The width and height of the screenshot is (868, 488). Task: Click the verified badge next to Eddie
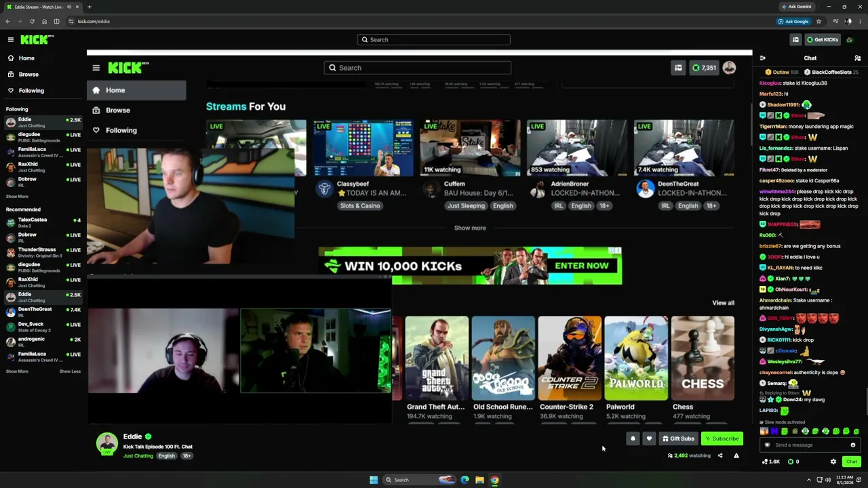(148, 436)
